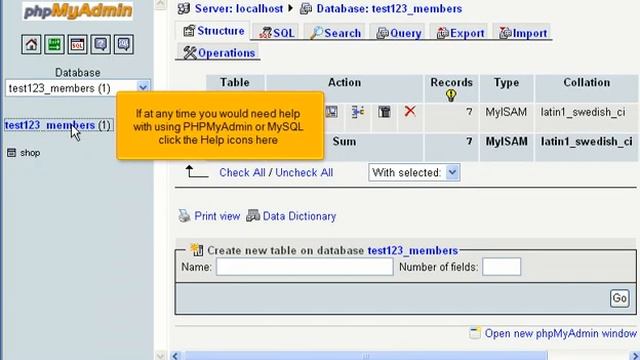
Task: Click Open new phpMyAdmin window link
Action: tap(561, 333)
